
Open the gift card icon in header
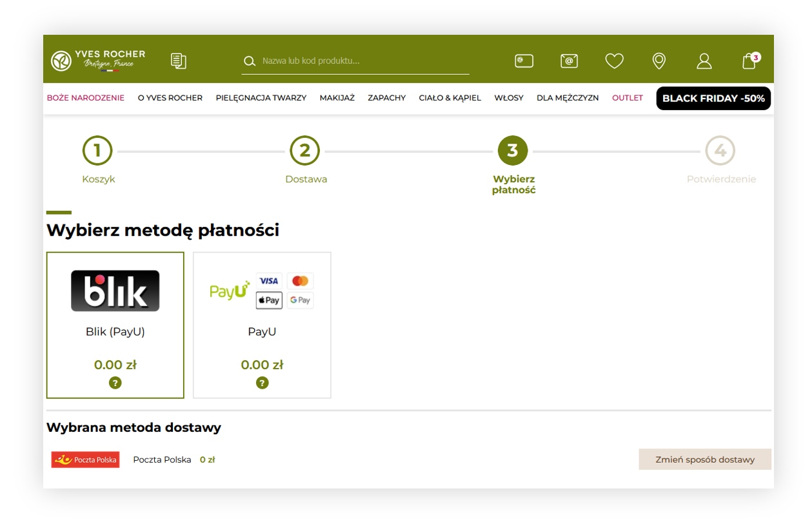click(x=524, y=61)
